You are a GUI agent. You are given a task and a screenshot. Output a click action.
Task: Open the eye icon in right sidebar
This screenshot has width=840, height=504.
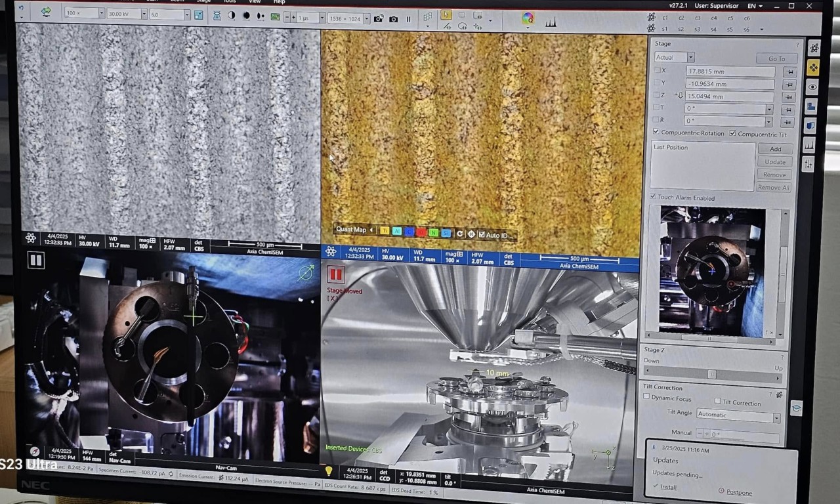point(812,87)
